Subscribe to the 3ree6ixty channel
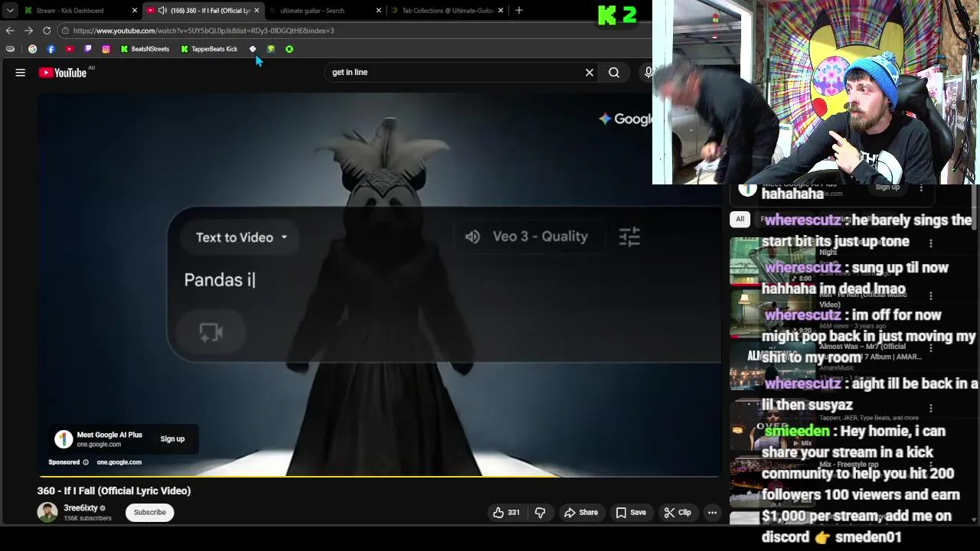 tap(150, 513)
